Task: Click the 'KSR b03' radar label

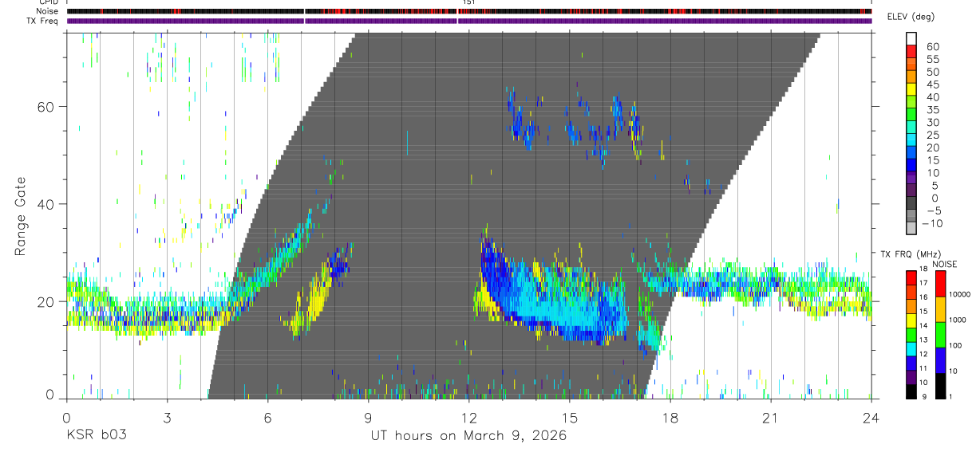Action: [x=96, y=436]
